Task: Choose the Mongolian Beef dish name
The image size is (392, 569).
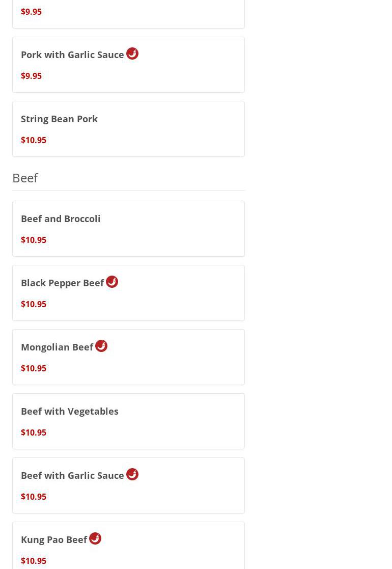Action: point(57,347)
